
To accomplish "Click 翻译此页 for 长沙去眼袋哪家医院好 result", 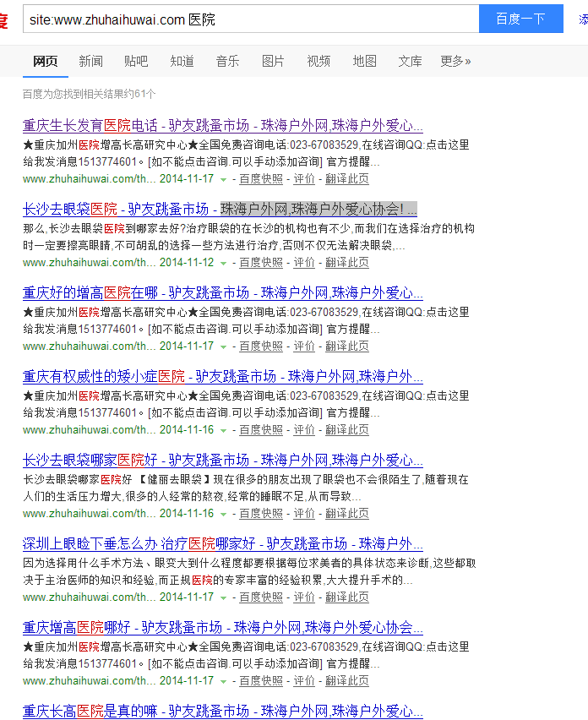I will [347, 513].
